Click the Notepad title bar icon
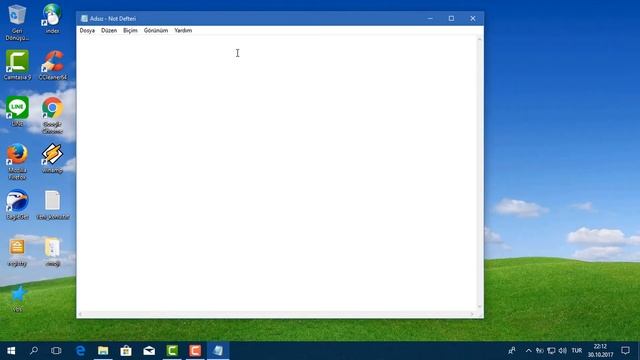The height and width of the screenshot is (360, 640). pyautogui.click(x=84, y=18)
